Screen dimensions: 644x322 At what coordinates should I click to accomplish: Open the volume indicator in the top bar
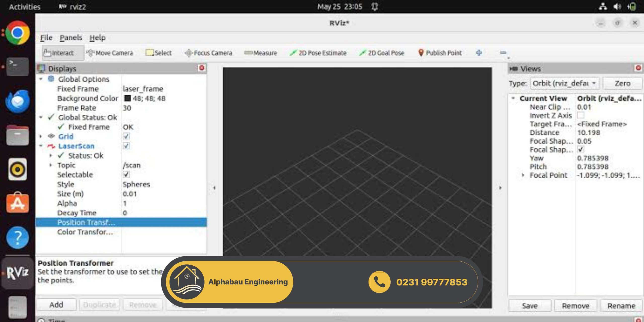click(617, 7)
